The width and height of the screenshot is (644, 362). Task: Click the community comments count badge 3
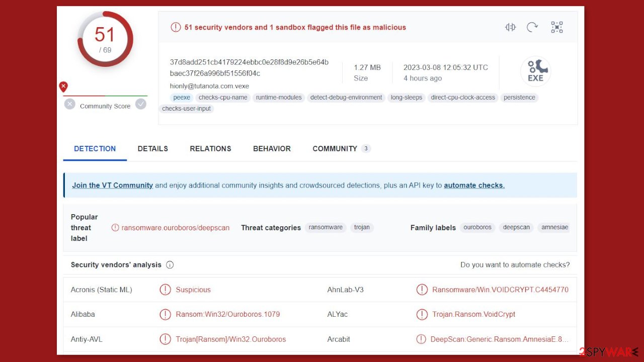pyautogui.click(x=366, y=148)
